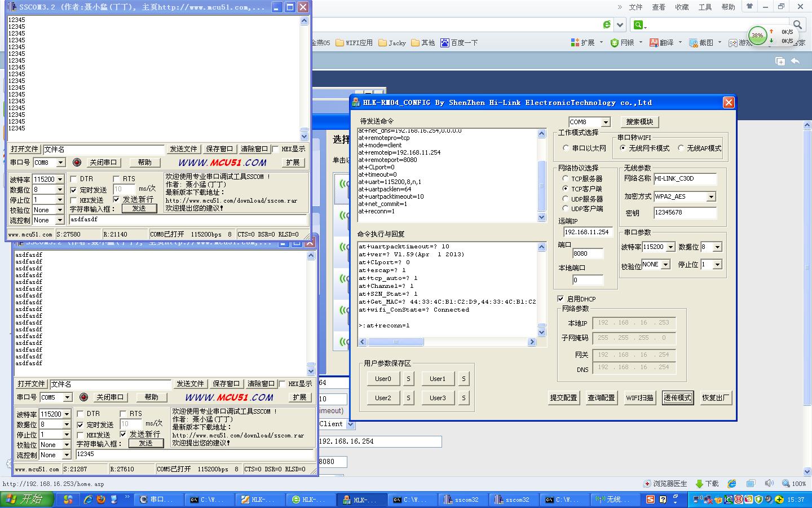Click the red record icon beside COM8 port
This screenshot has height=508, width=812.
pyautogui.click(x=77, y=163)
